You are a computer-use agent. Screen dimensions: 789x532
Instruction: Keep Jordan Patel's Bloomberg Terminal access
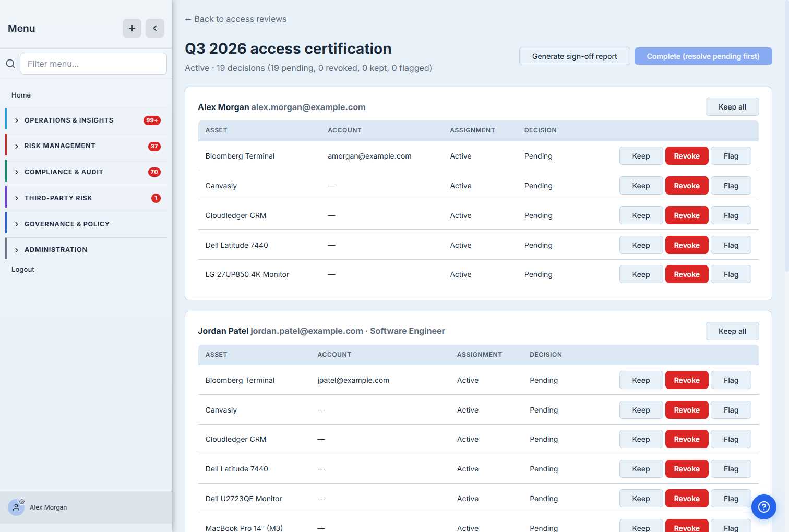click(641, 380)
